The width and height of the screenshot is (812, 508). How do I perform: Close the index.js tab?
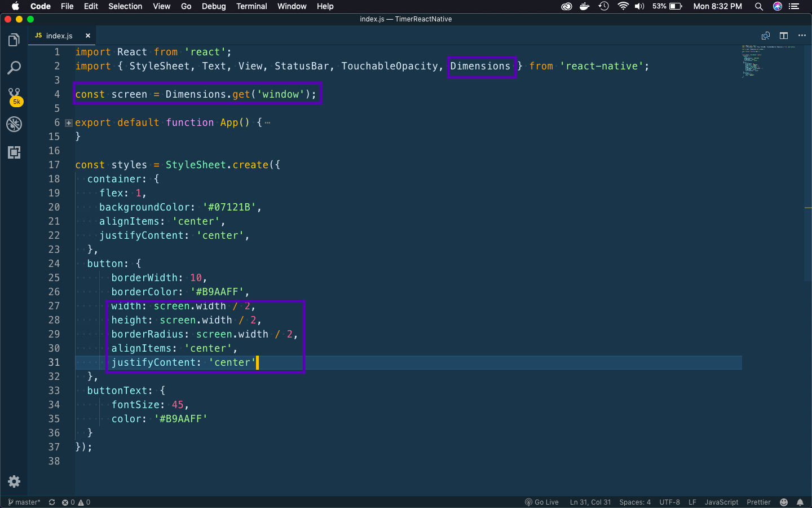point(88,36)
